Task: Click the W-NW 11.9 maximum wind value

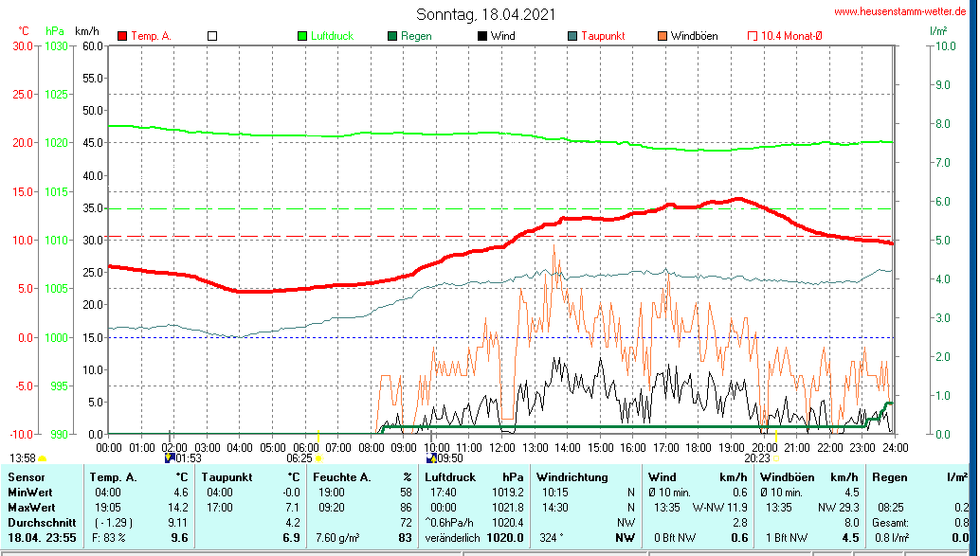Action: tap(720, 508)
